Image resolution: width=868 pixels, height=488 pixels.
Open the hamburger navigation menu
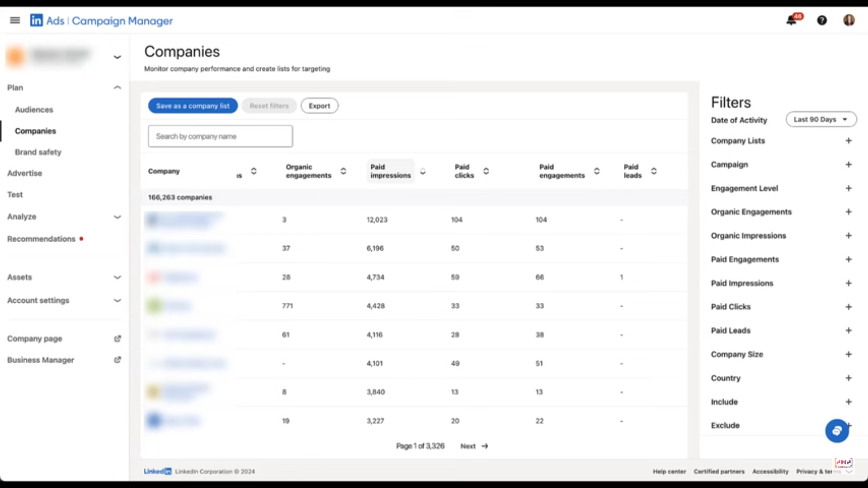15,20
